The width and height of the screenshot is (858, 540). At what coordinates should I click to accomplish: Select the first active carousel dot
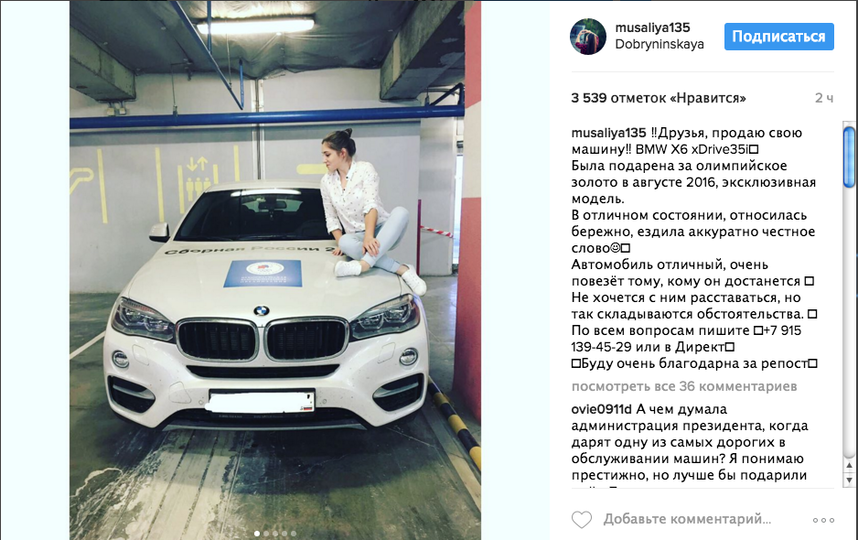coord(257,533)
